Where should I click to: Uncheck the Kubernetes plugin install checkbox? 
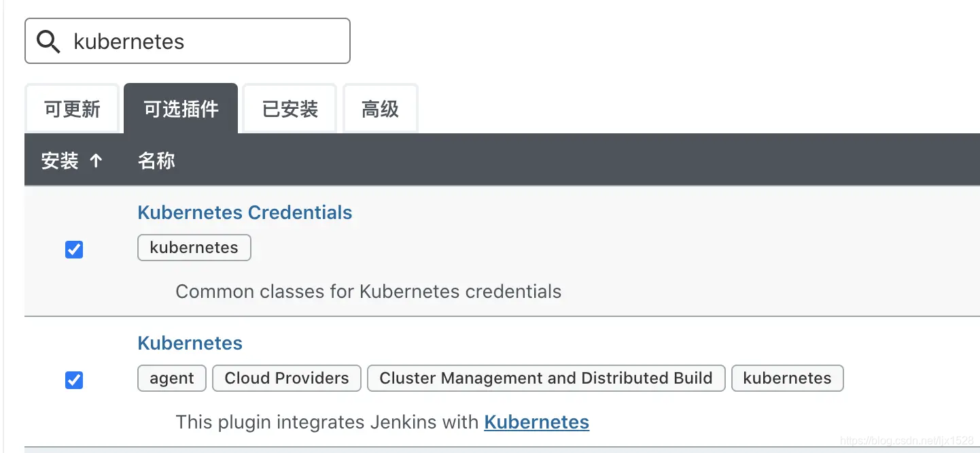[x=74, y=380]
